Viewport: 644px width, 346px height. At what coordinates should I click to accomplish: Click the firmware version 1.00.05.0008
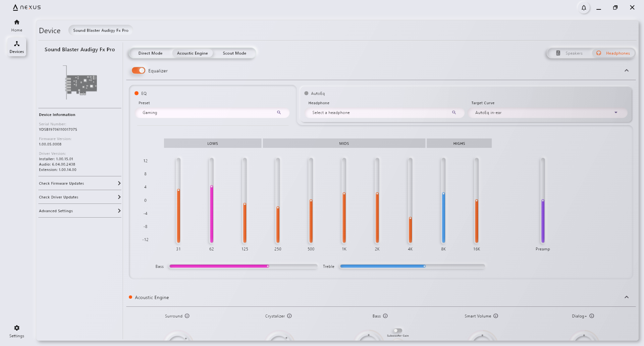(x=50, y=144)
